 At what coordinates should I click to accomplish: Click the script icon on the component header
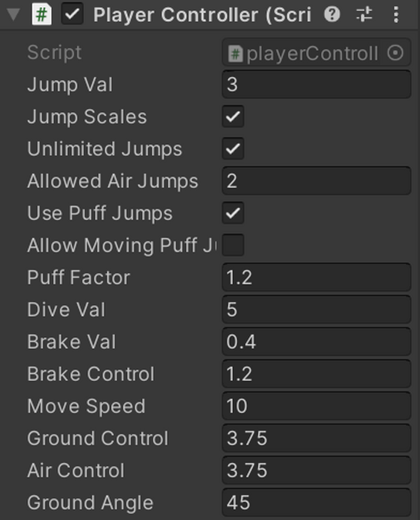point(41,14)
